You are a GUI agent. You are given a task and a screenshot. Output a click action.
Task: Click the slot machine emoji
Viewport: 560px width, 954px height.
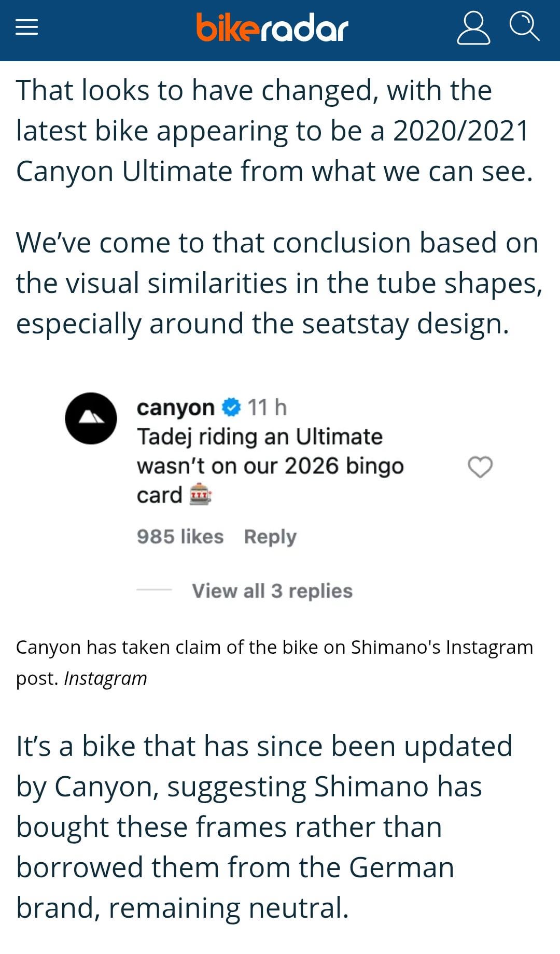[200, 495]
